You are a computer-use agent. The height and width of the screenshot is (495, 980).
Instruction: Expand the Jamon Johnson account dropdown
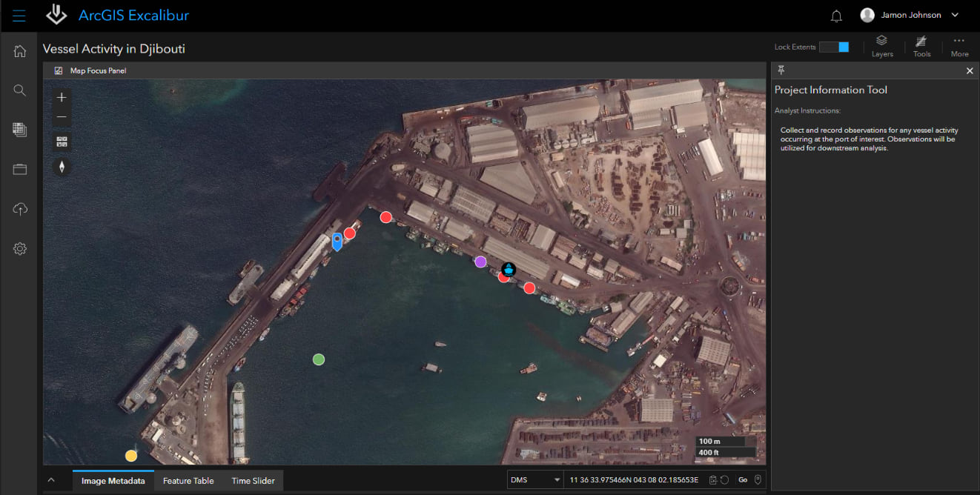point(955,15)
